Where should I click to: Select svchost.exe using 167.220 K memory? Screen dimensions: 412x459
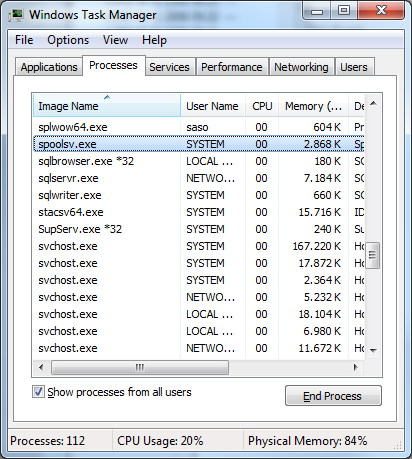pos(199,246)
